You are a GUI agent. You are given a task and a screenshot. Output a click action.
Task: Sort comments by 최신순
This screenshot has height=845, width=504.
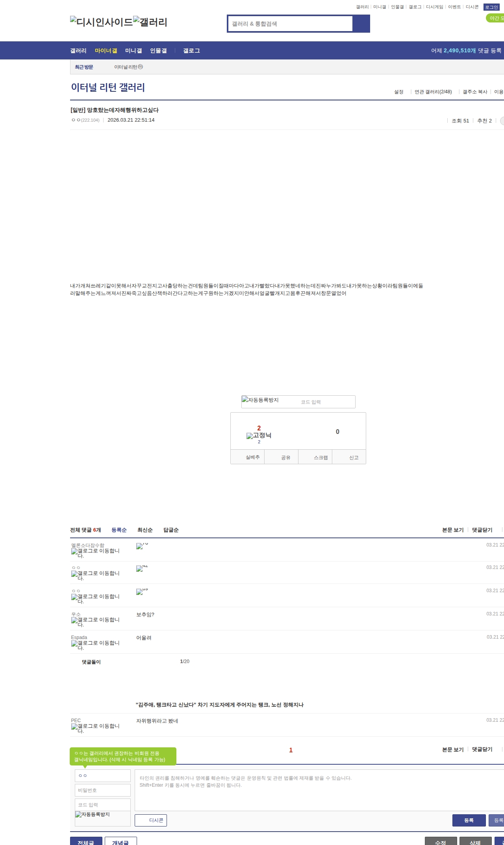coord(145,530)
